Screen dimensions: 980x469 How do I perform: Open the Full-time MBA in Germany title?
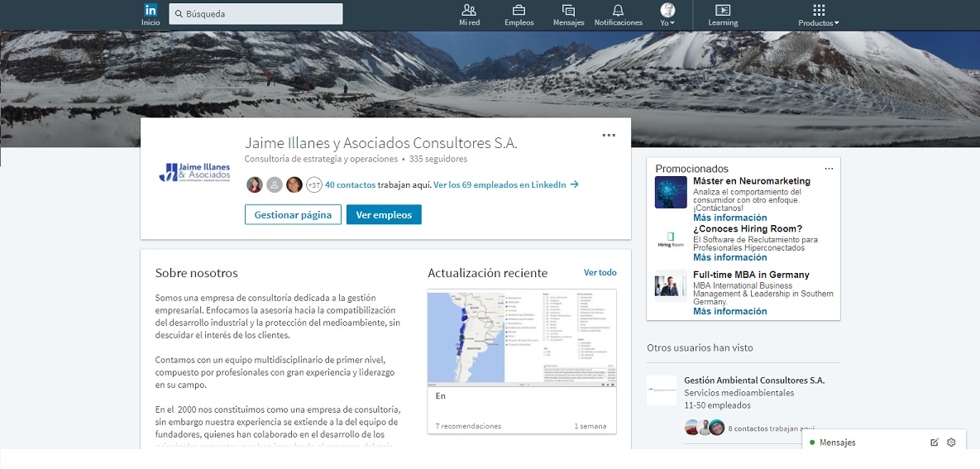pyautogui.click(x=751, y=275)
